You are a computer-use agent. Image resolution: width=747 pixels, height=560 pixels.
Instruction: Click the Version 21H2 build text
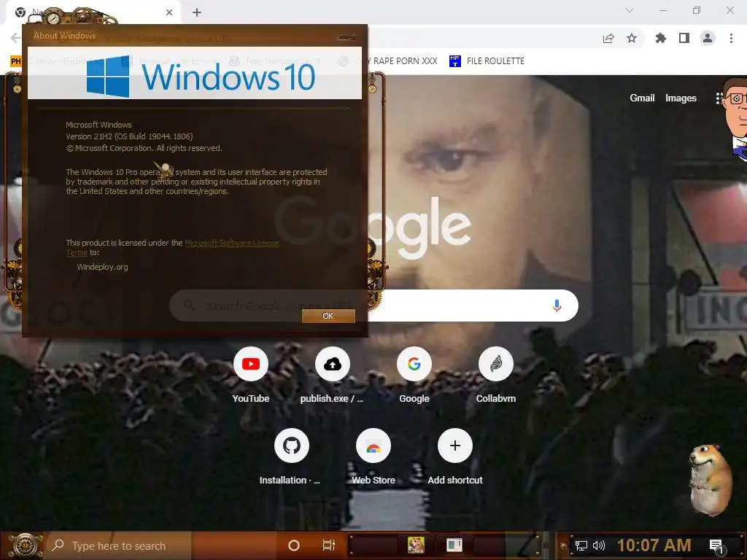(129, 136)
